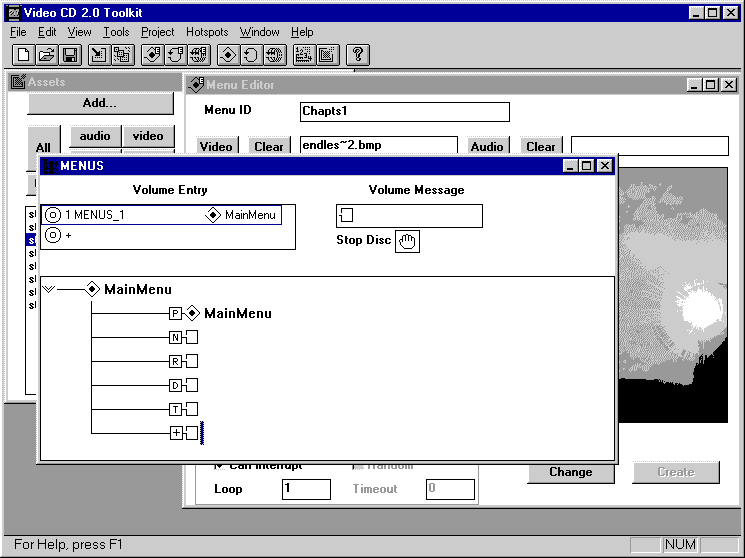
Task: Click the diamond menu toolbar icon
Action: (x=228, y=55)
